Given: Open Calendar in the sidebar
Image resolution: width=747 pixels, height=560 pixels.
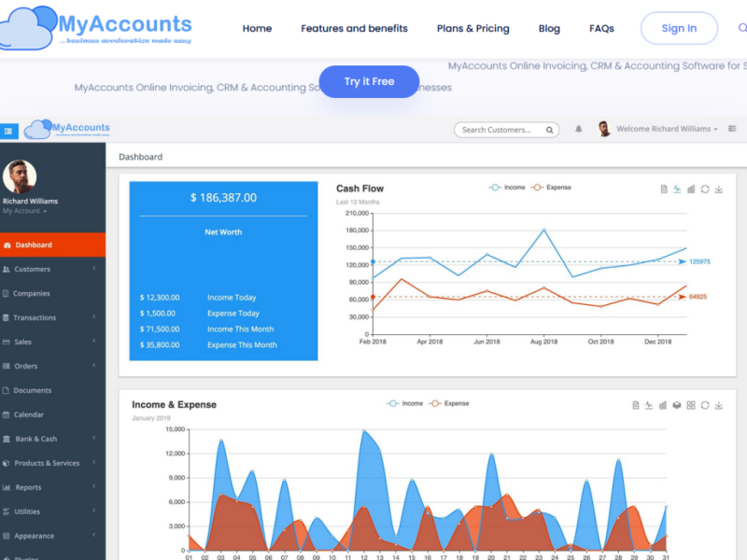Looking at the screenshot, I should (52, 414).
